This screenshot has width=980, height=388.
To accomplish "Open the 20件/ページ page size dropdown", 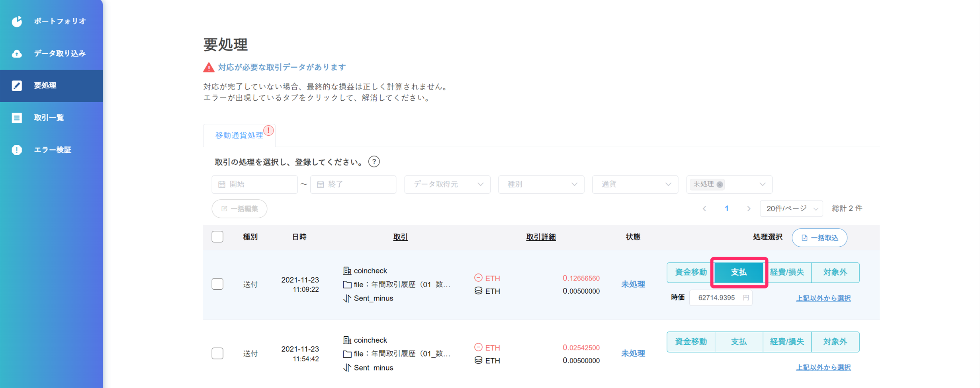I will pyautogui.click(x=791, y=209).
